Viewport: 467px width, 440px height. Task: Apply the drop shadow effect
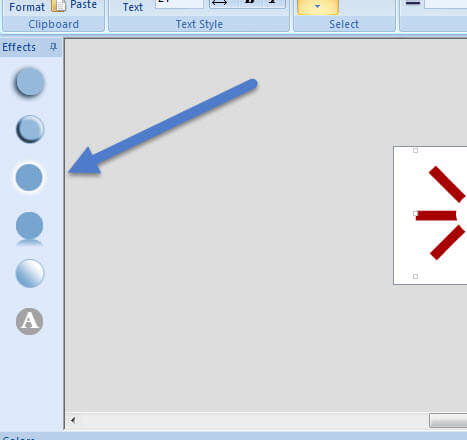click(29, 82)
